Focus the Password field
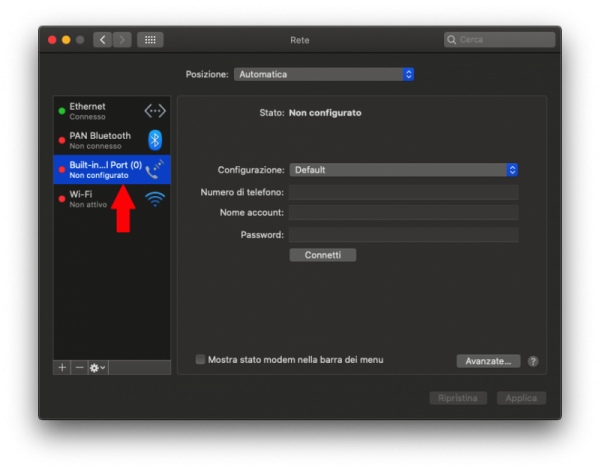This screenshot has height=471, width=600. click(404, 235)
